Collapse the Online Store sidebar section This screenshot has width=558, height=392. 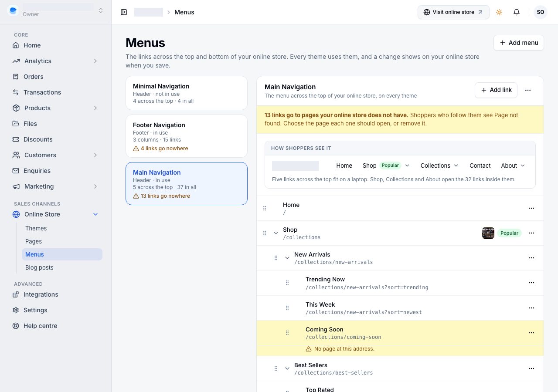(95, 214)
